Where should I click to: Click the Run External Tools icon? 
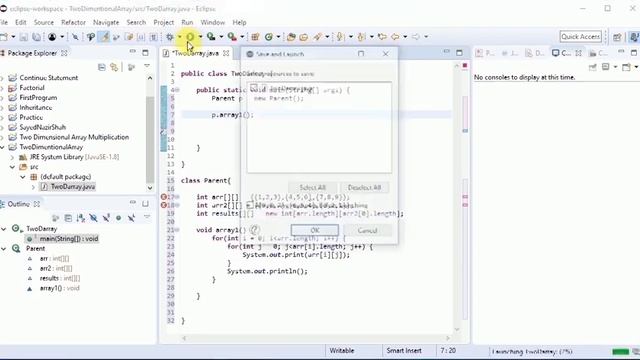[232, 37]
